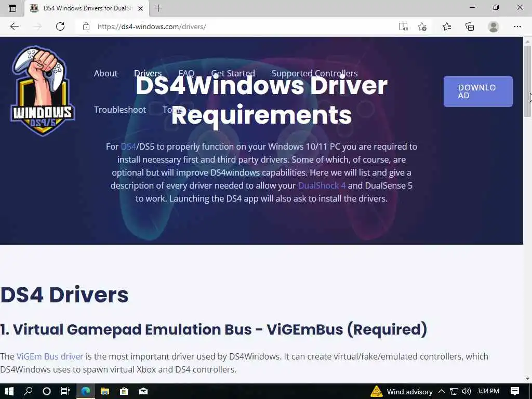Click the 3:34 PM clock
The image size is (532, 399).
click(488, 391)
